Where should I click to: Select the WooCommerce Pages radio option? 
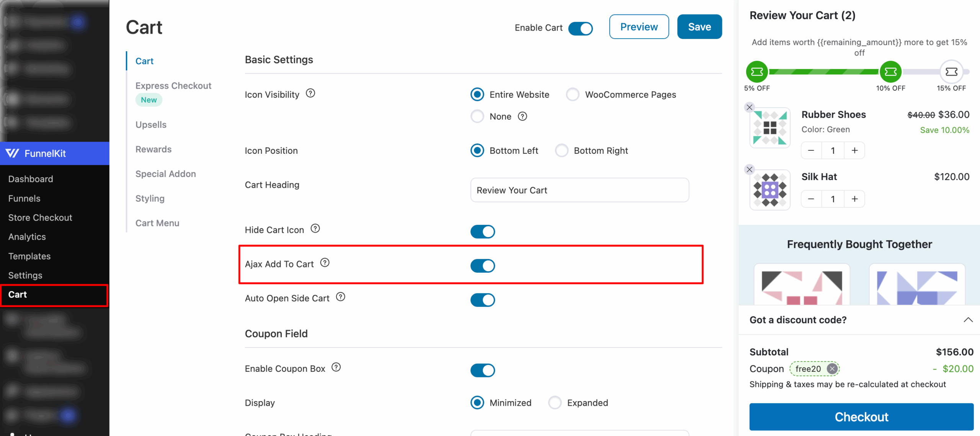[x=573, y=94]
